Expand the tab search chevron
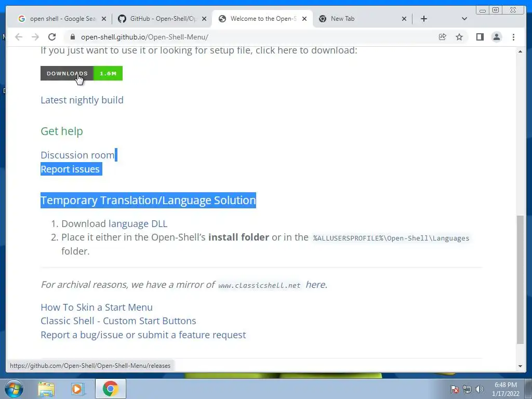This screenshot has height=399, width=532. tap(464, 19)
